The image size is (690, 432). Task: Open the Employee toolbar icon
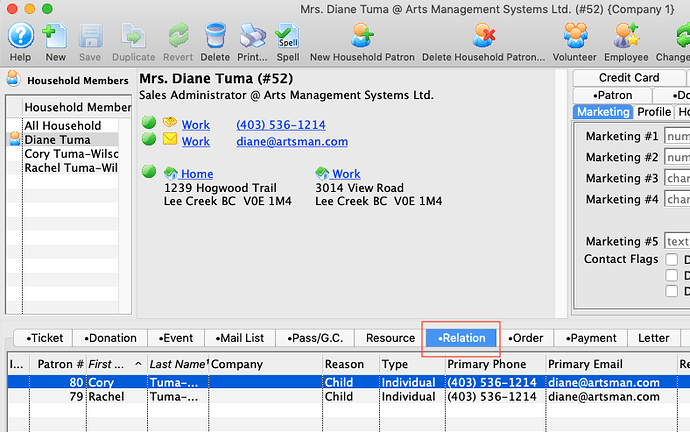click(x=626, y=36)
